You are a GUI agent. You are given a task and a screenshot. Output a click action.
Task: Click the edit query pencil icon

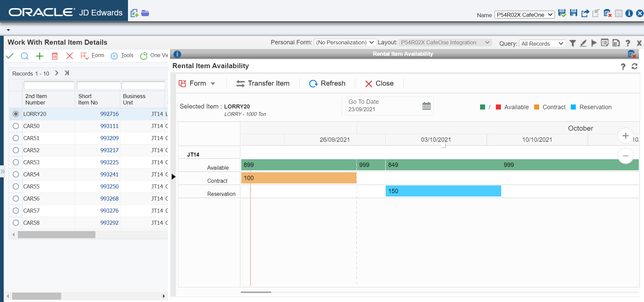tap(584, 43)
